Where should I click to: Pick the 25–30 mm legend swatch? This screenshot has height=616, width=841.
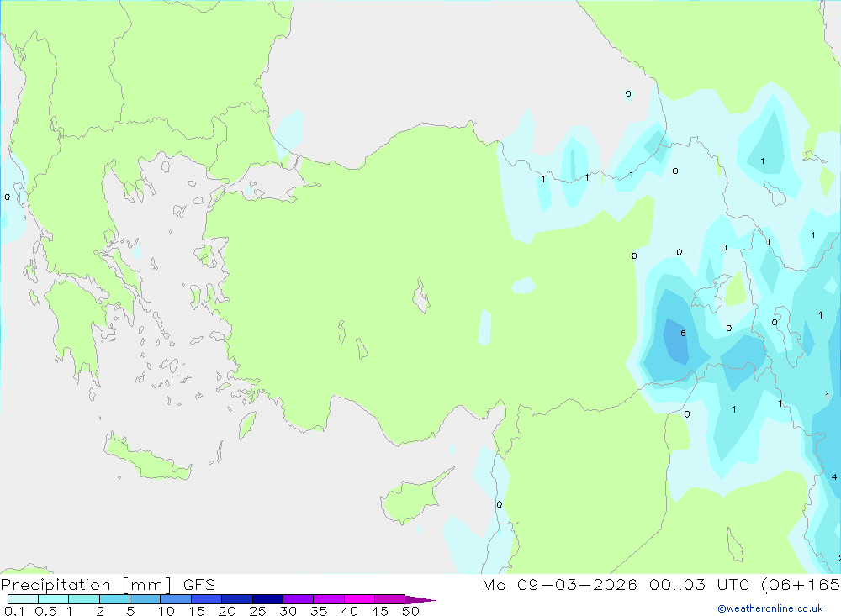267,599
